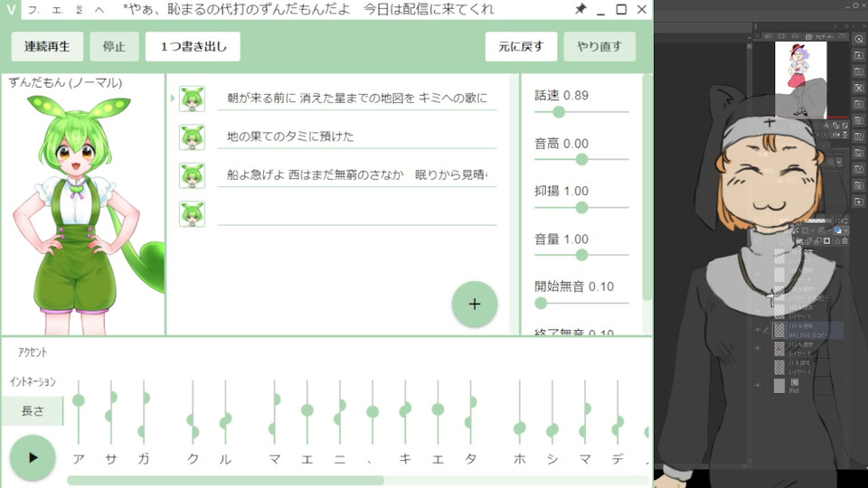This screenshot has width=868, height=488.
Task: Click the 音高 0.00 slider handle
Action: 581,159
